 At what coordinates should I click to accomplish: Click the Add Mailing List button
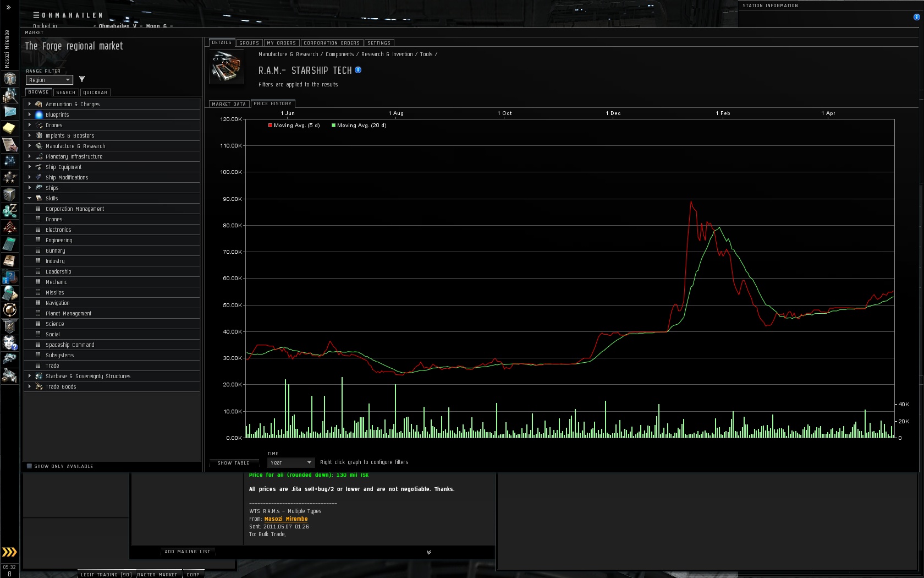(188, 552)
